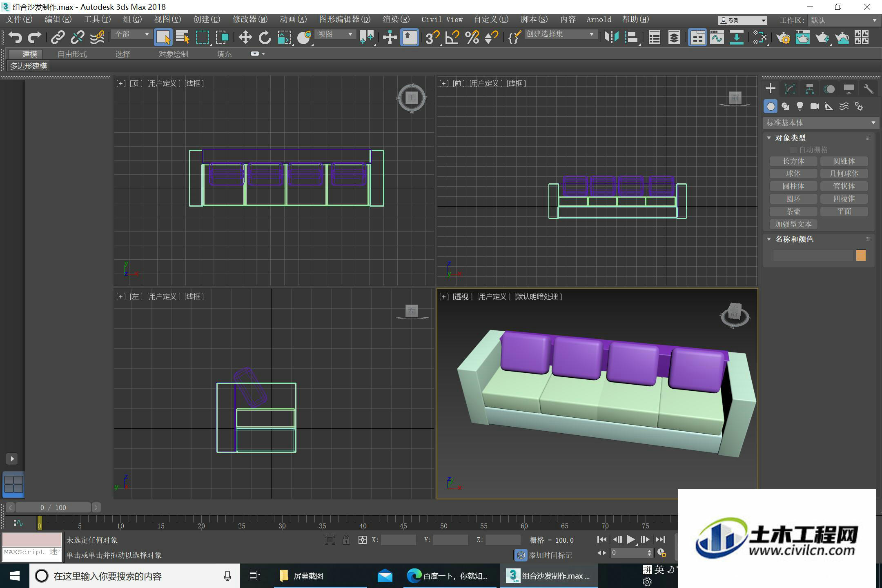
Task: Open the Curve Editor icon
Action: click(x=717, y=37)
